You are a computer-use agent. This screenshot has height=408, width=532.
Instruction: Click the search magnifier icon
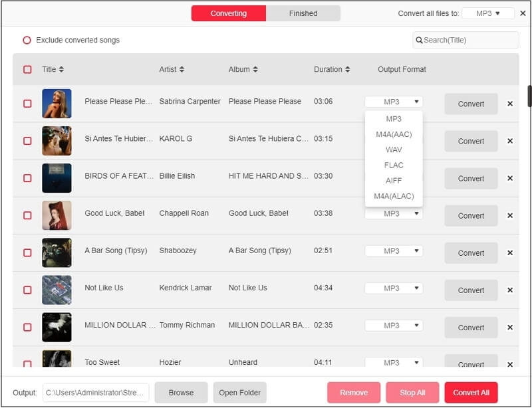point(419,40)
